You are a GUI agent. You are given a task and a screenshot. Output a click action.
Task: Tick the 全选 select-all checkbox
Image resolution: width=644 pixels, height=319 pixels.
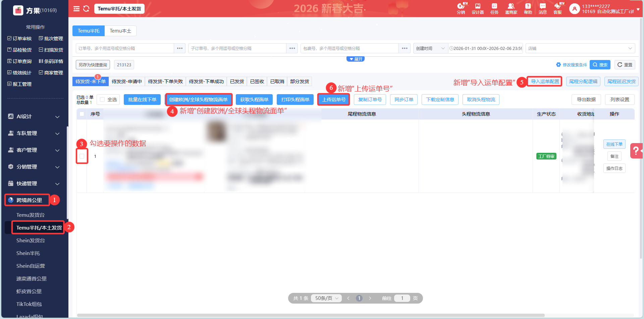[102, 100]
